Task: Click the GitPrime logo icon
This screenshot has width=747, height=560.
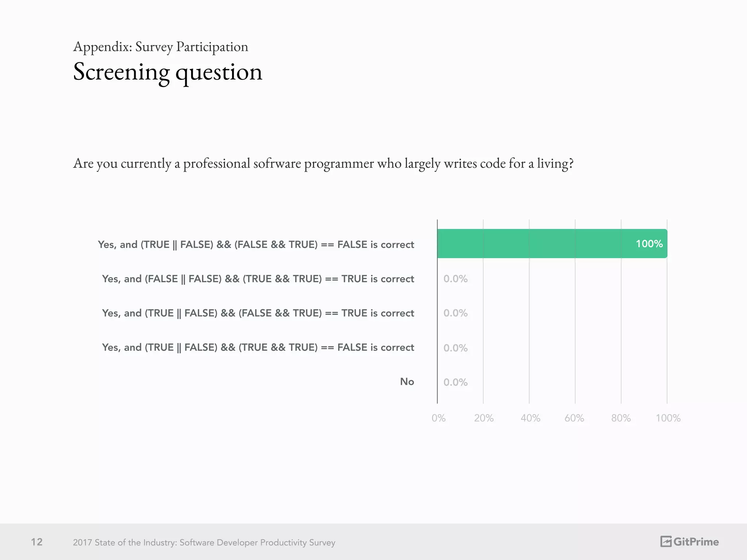Action: click(666, 542)
